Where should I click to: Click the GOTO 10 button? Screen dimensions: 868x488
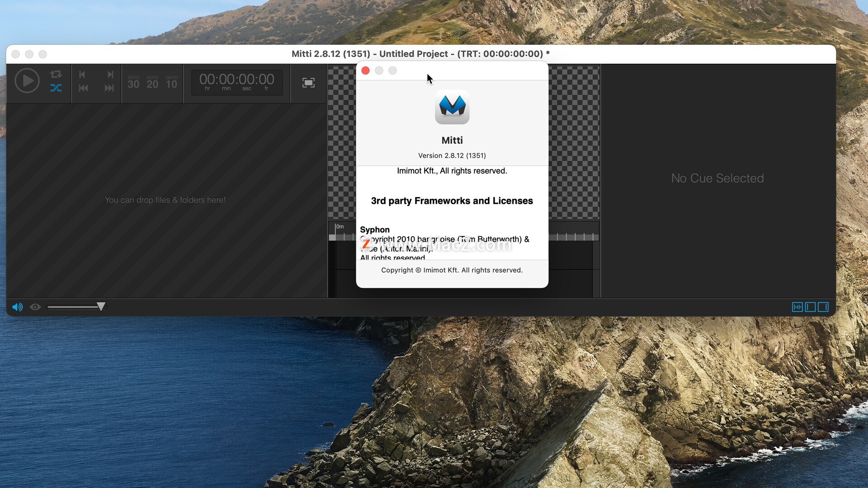(171, 82)
